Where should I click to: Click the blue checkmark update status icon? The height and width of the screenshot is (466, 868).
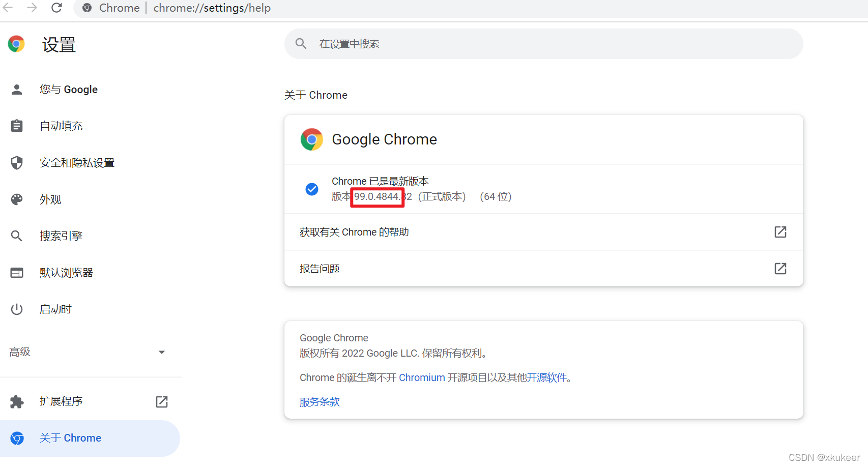[x=312, y=189]
